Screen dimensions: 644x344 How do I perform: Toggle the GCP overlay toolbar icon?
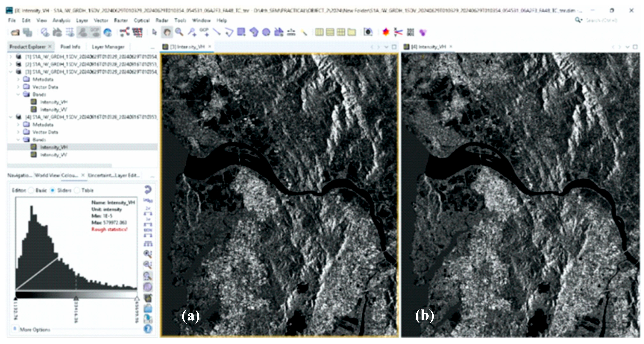pos(95,32)
